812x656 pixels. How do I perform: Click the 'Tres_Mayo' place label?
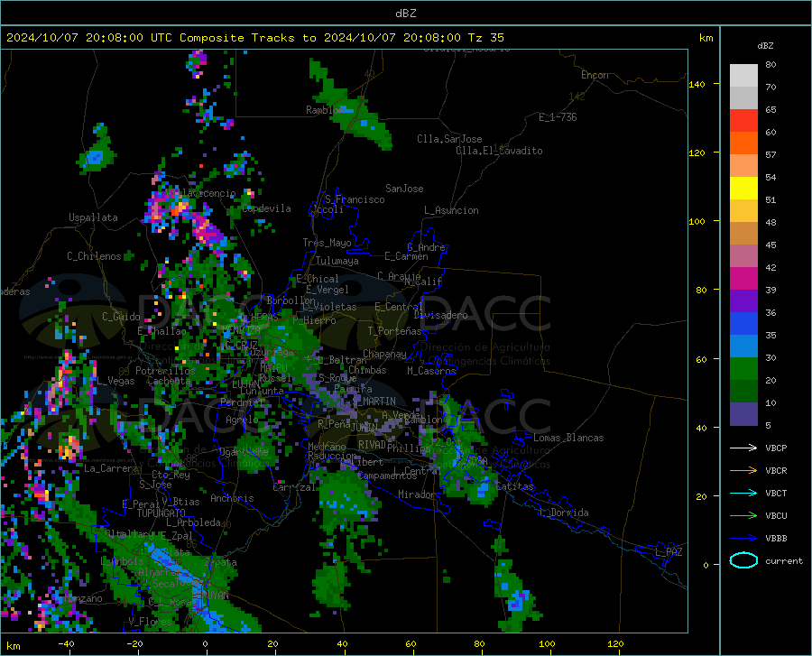(327, 243)
